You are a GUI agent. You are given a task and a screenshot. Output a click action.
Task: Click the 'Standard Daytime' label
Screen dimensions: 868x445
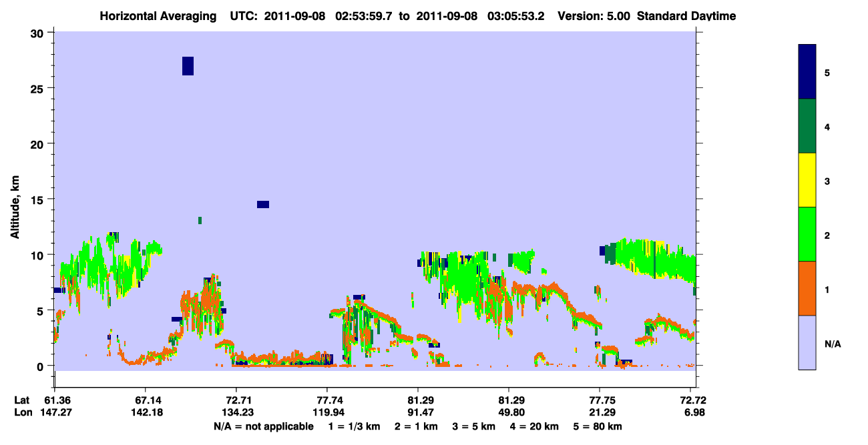[686, 16]
